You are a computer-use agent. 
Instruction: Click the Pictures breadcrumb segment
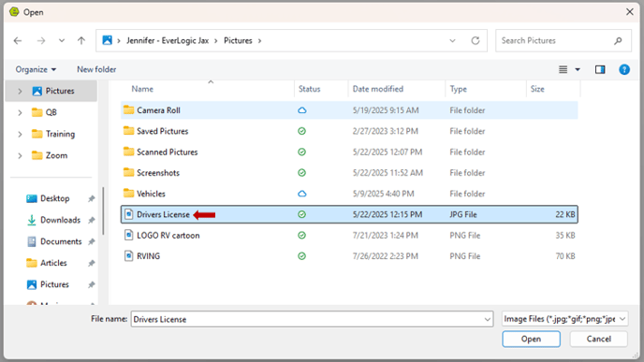pos(238,40)
